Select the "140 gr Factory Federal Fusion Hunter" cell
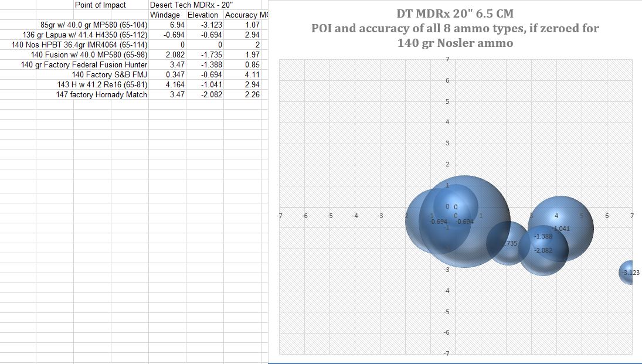 pos(84,64)
